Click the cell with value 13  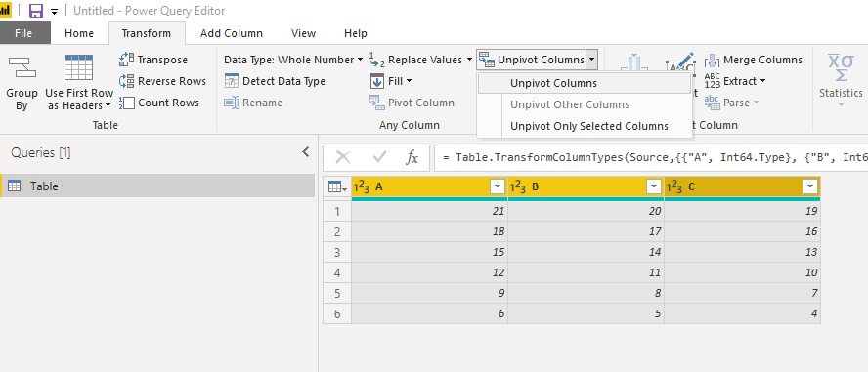click(742, 252)
